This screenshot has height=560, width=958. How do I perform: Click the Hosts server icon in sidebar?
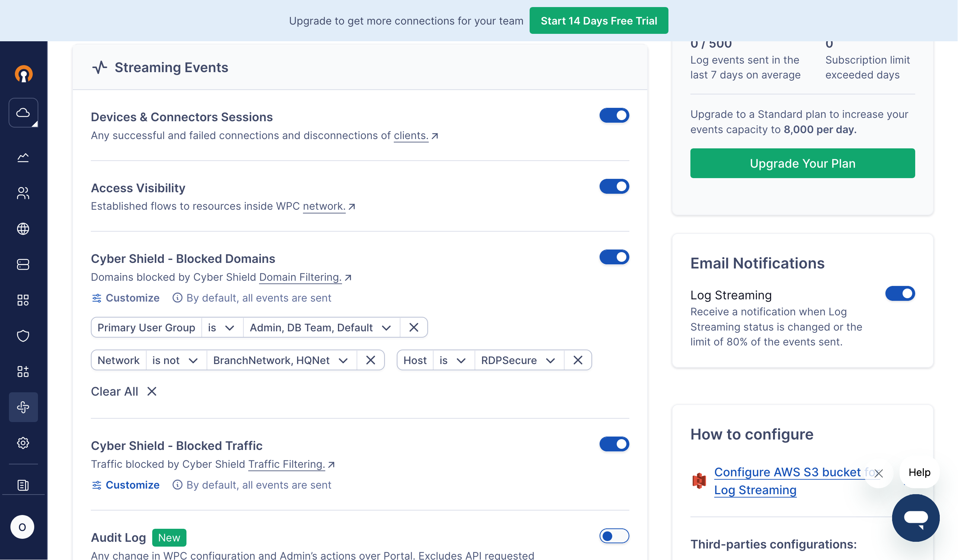tap(23, 264)
